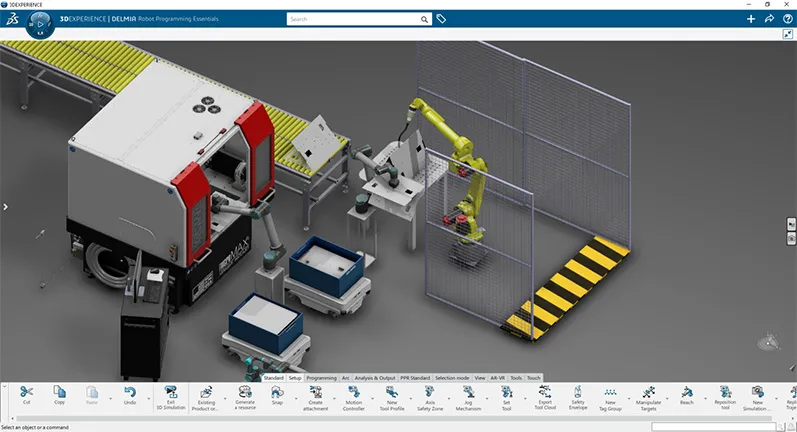Open the Undo history dropdown arrow
This screenshot has height=432, width=797.
[148, 398]
